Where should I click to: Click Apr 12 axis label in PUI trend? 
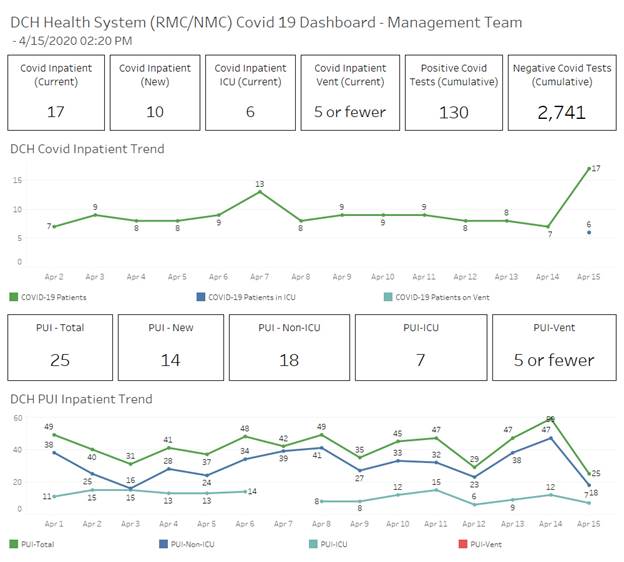(x=474, y=524)
